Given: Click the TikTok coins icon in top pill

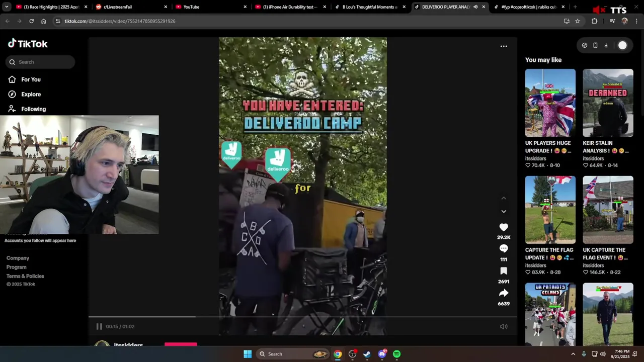Looking at the screenshot, I should [x=584, y=45].
